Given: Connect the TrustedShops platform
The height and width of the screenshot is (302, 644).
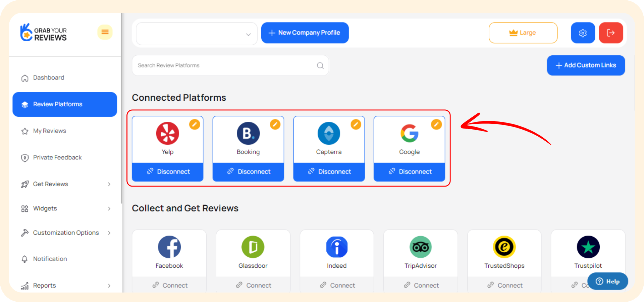Looking at the screenshot, I should [504, 285].
